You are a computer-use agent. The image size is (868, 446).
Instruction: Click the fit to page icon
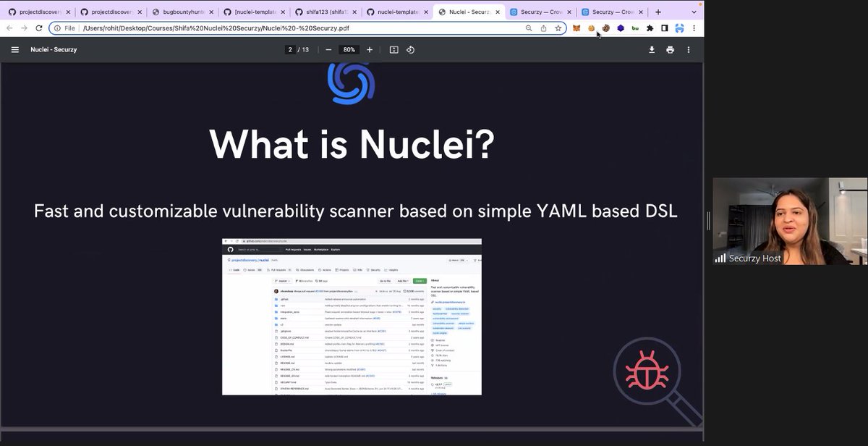[x=393, y=49]
